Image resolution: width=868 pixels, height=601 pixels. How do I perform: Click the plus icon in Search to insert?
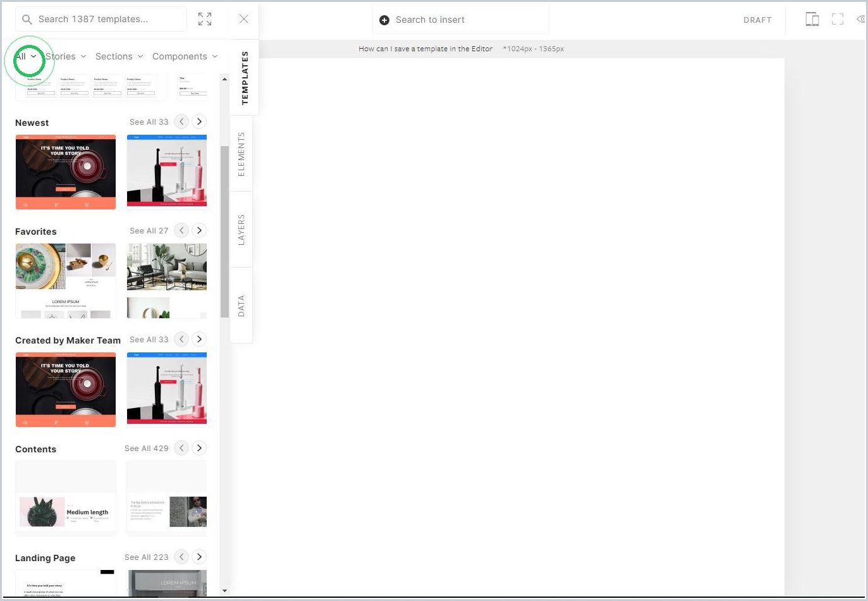pyautogui.click(x=384, y=20)
